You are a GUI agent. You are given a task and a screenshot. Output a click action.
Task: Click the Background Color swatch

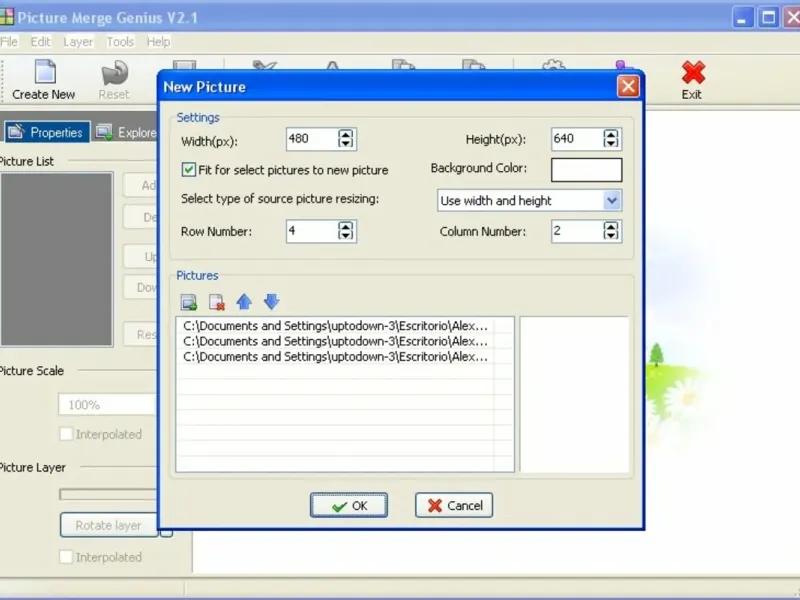point(587,170)
